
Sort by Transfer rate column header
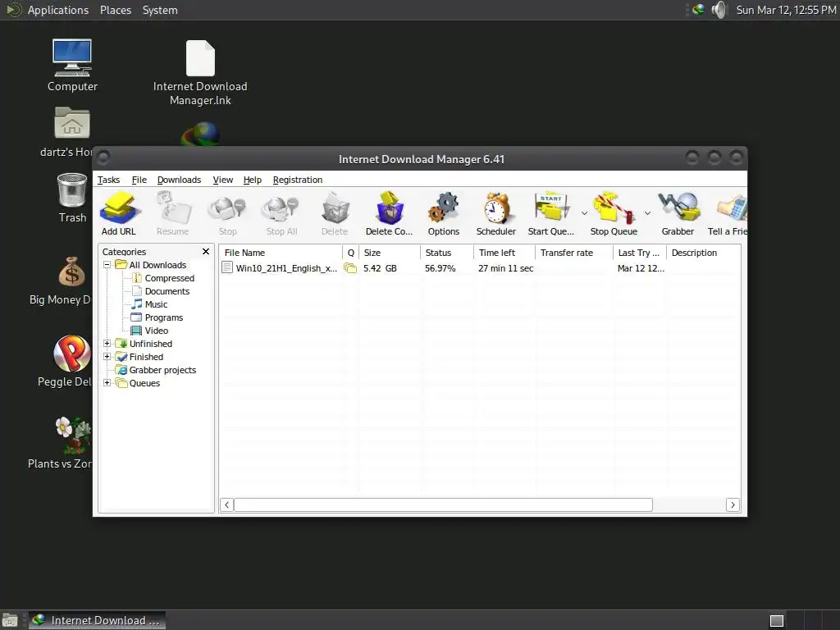[573, 253]
